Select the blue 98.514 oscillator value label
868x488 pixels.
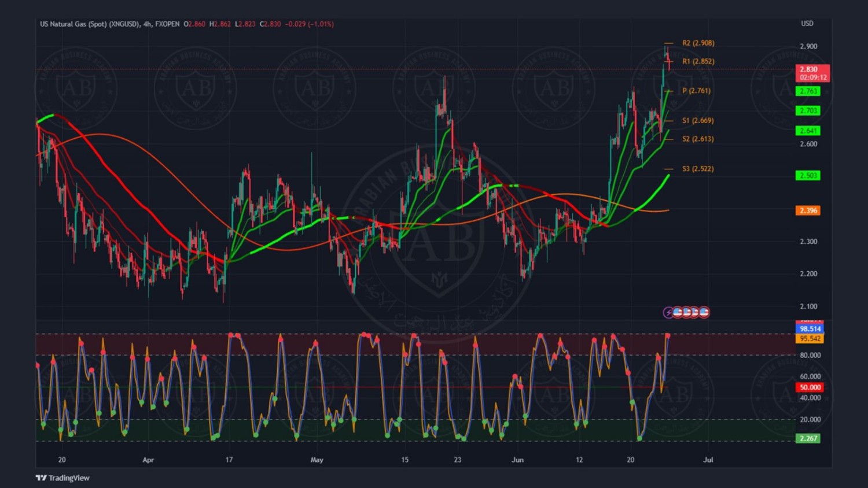point(810,329)
